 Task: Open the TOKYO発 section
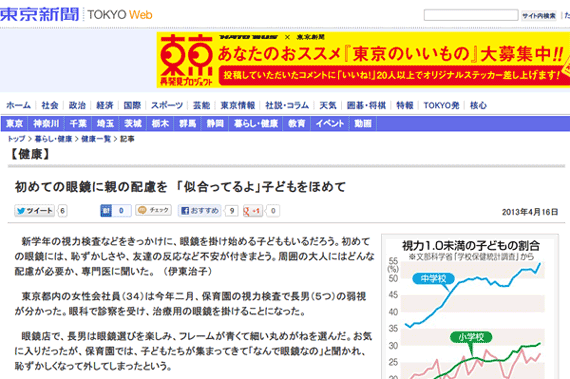coord(441,105)
